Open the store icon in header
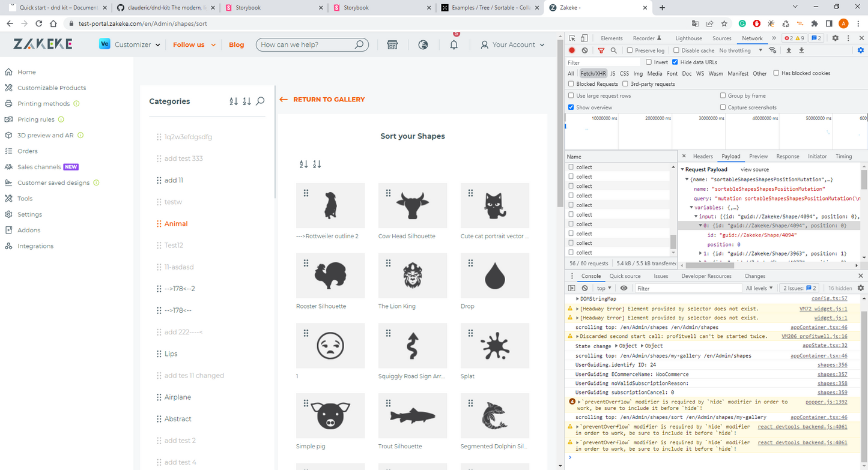The width and height of the screenshot is (868, 470). pyautogui.click(x=392, y=45)
